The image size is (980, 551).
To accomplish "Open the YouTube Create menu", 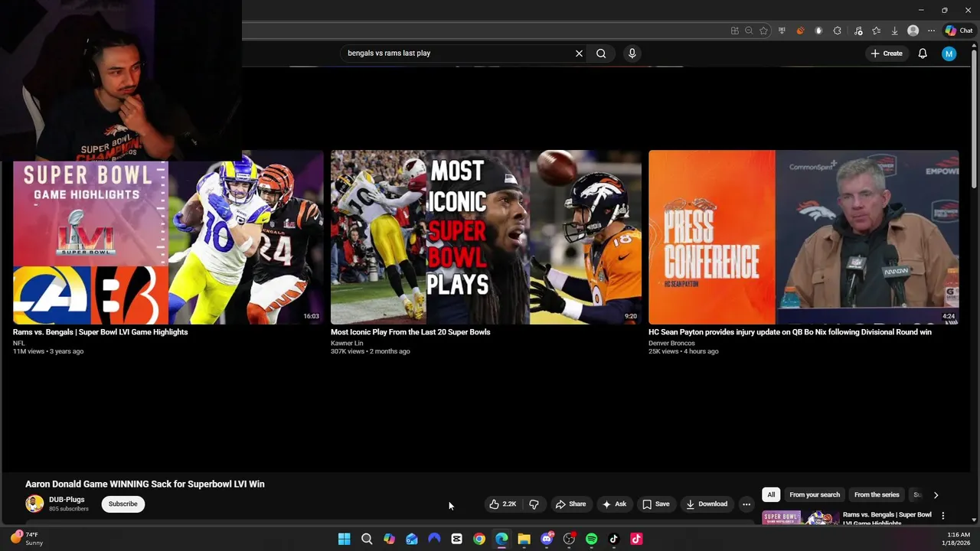I will [887, 54].
